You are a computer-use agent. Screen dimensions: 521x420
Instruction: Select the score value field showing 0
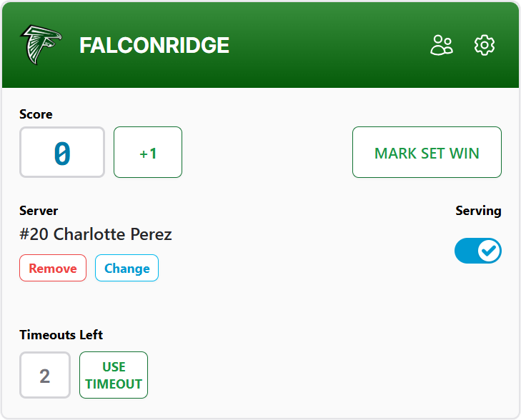pyautogui.click(x=62, y=152)
